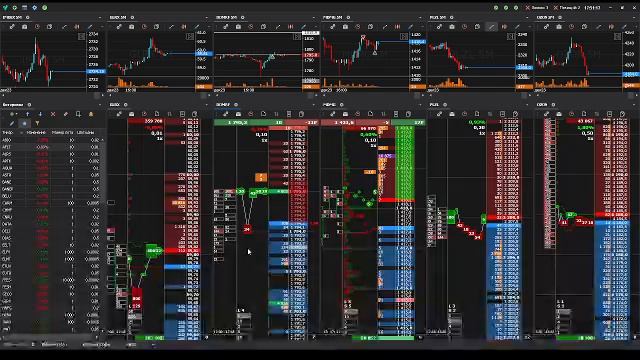Select the instruments panel tab title
Viewport: 640px width, 360px height.
(13, 105)
